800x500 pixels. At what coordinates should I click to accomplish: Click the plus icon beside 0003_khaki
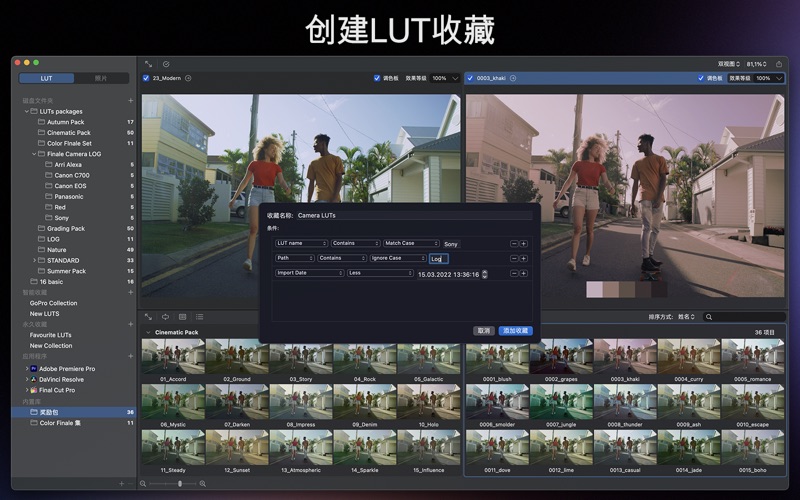(x=515, y=78)
